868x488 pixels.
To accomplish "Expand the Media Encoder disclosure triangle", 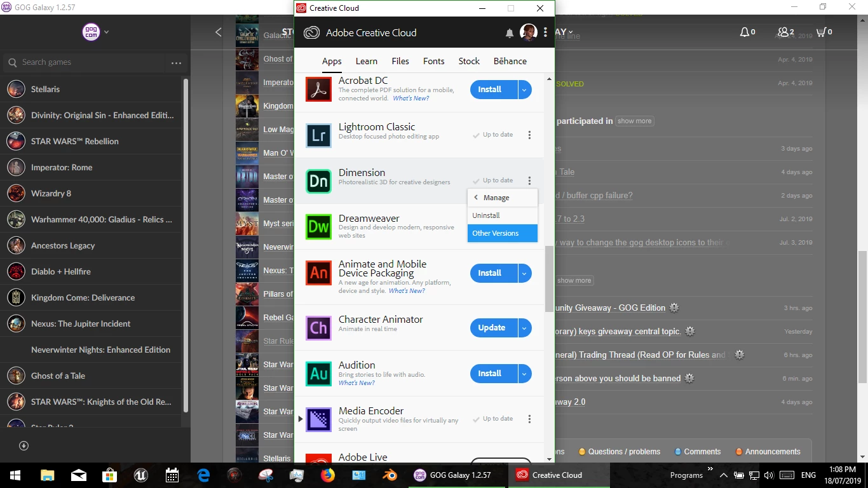I will [x=301, y=419].
